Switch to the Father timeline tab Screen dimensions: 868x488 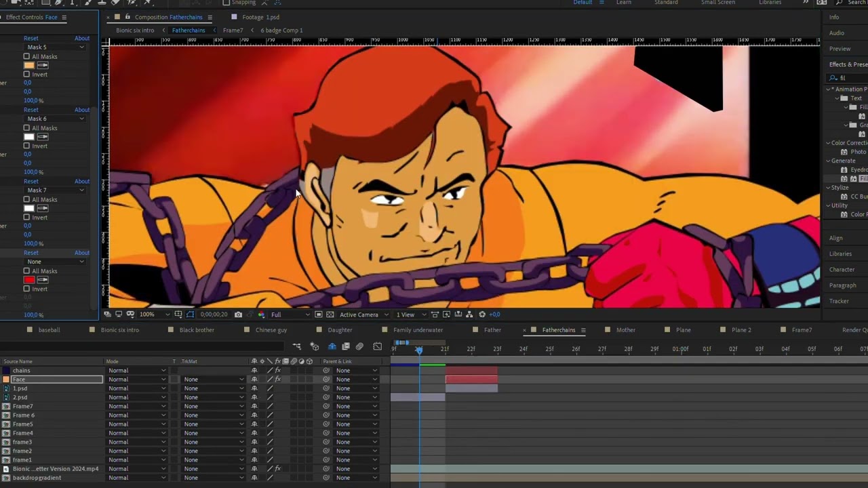tap(492, 330)
